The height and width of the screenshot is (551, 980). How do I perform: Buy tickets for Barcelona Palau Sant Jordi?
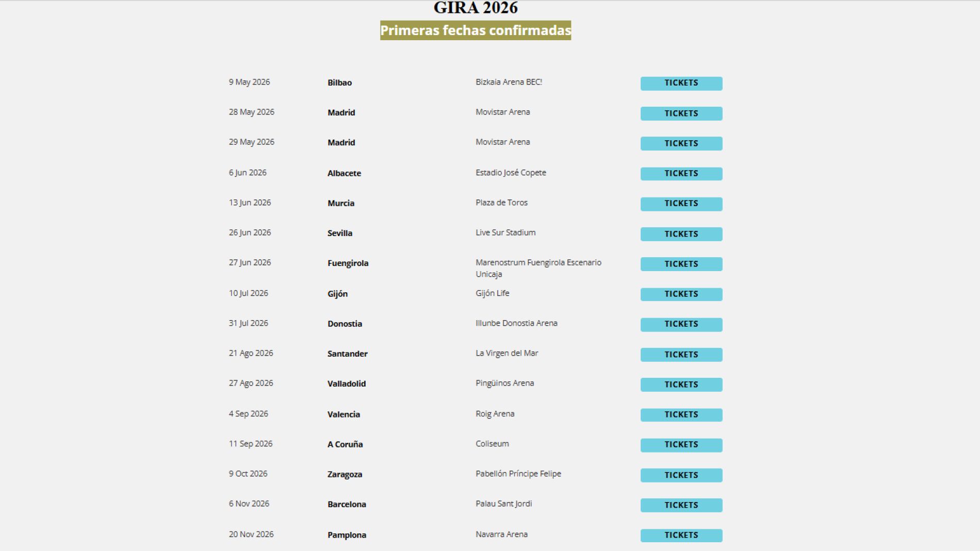(x=681, y=505)
